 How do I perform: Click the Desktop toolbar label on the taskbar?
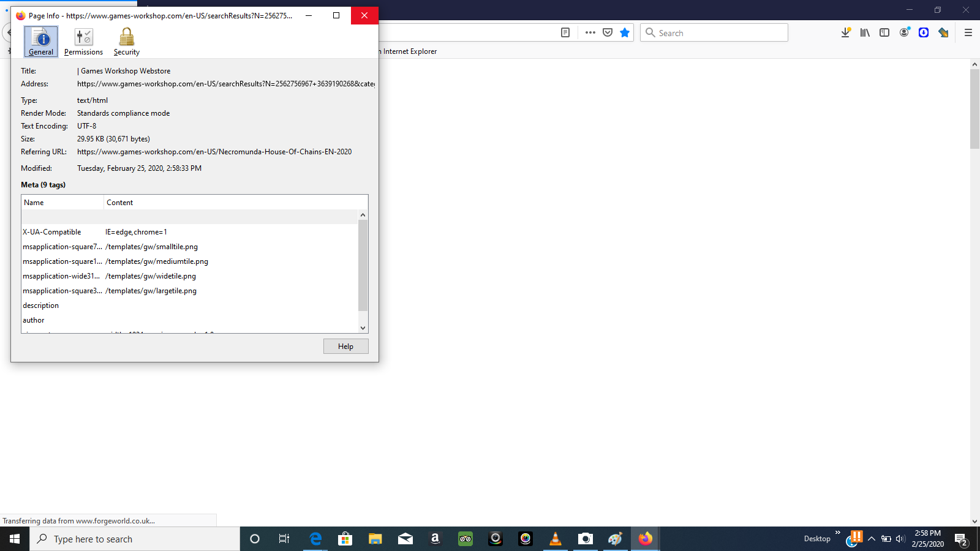pyautogui.click(x=817, y=539)
